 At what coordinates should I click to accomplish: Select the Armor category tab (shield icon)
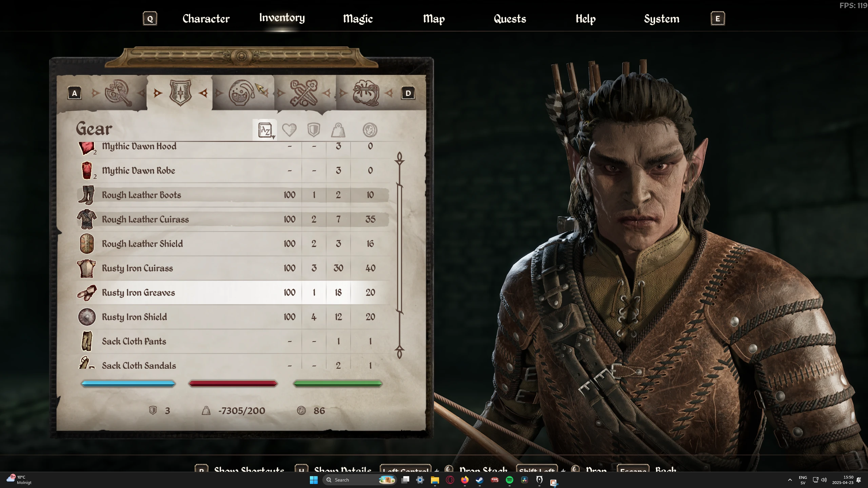[180, 93]
